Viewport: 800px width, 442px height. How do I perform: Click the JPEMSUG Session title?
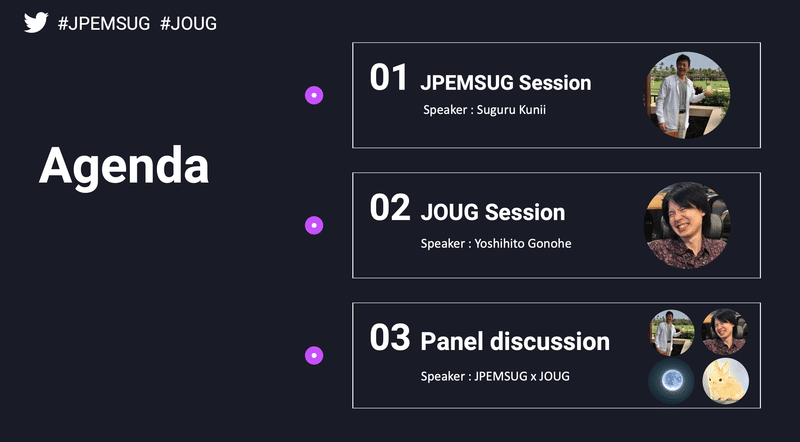click(x=506, y=83)
